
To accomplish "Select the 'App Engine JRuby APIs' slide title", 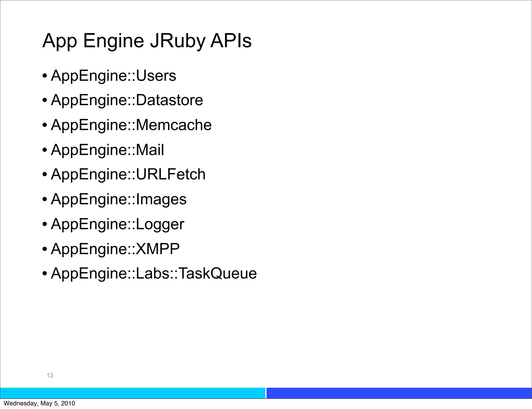I will [147, 41].
